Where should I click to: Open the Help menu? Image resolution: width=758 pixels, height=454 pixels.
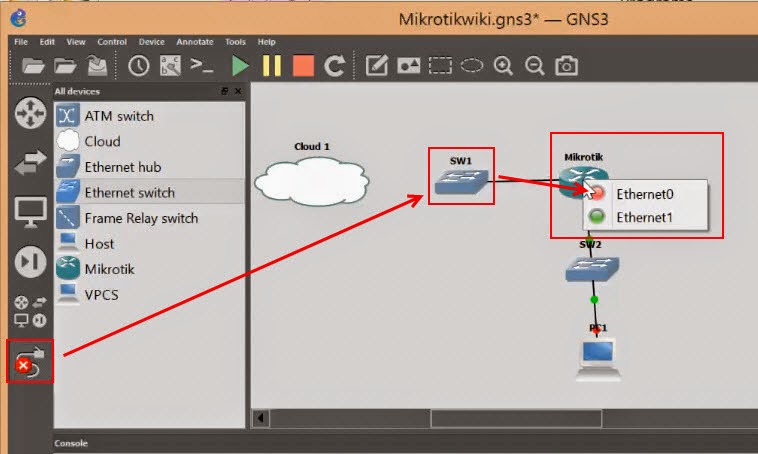(x=266, y=42)
